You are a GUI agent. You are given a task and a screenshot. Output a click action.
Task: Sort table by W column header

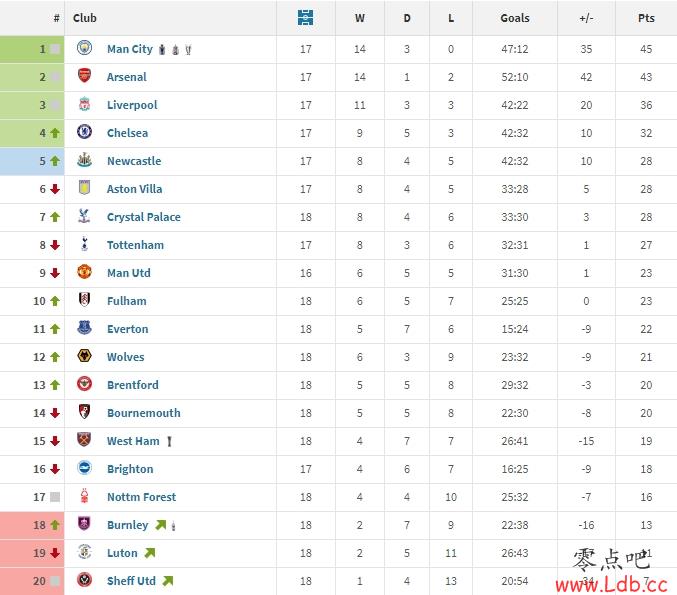click(x=360, y=18)
